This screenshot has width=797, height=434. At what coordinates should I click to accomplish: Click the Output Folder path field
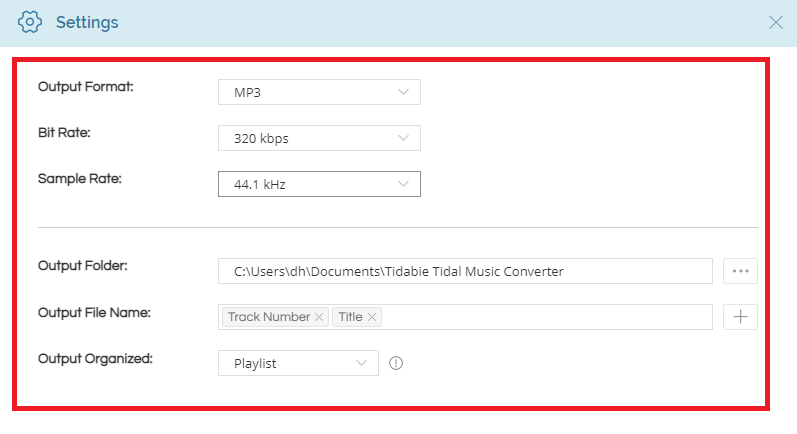click(464, 271)
